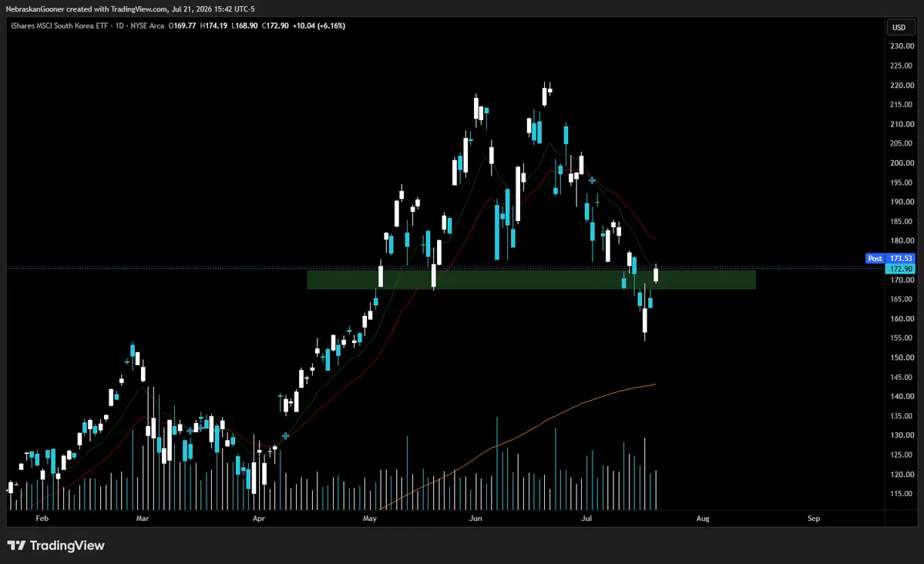The height and width of the screenshot is (564, 924).
Task: Select the green support zone rectangle
Action: click(531, 280)
